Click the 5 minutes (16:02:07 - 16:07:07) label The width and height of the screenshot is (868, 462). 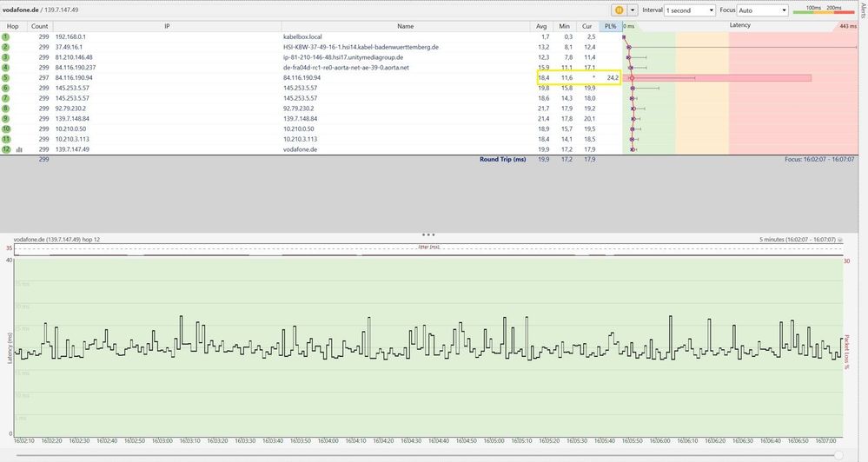pyautogui.click(x=797, y=240)
